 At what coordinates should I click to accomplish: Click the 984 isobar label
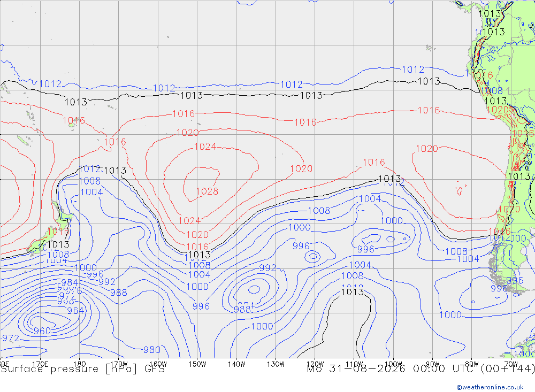tap(69, 282)
